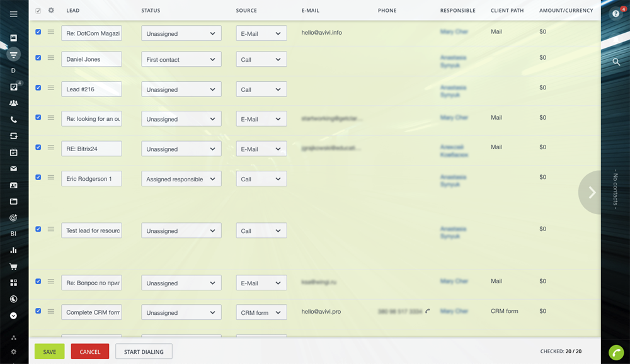
Task: Click the AMOUNT/CURRENCY column header
Action: pos(566,11)
